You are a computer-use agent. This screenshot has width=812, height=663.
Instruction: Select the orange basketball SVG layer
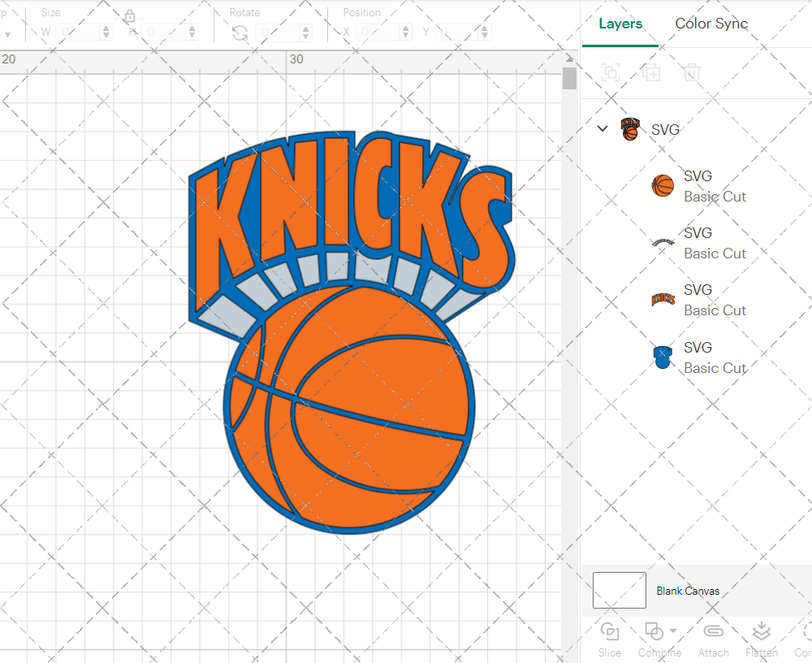(x=663, y=185)
